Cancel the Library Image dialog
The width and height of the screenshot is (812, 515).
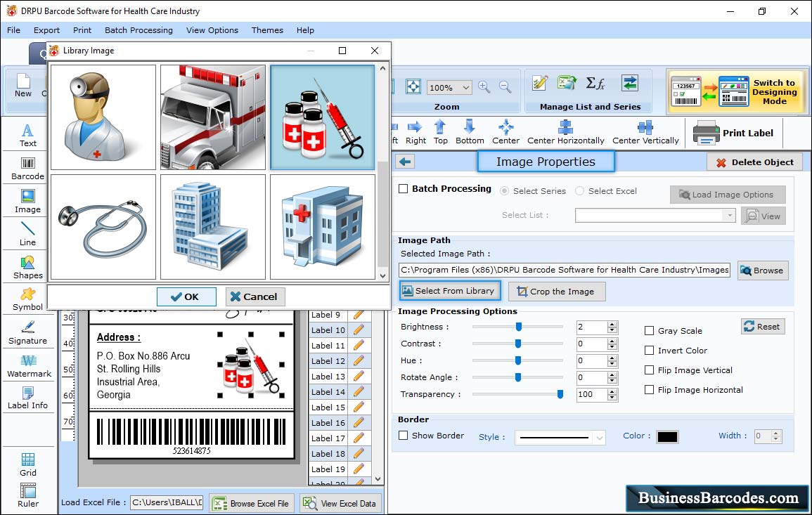click(254, 296)
